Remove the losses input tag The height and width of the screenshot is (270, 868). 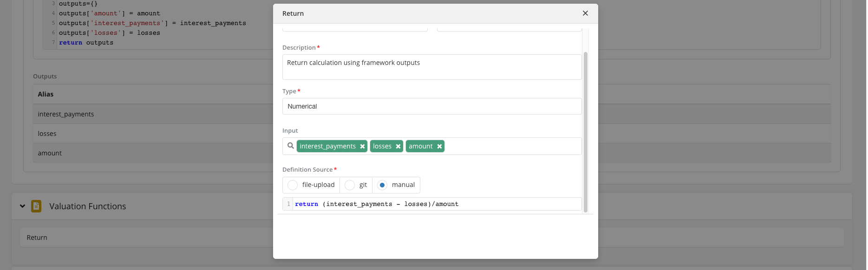click(x=398, y=147)
